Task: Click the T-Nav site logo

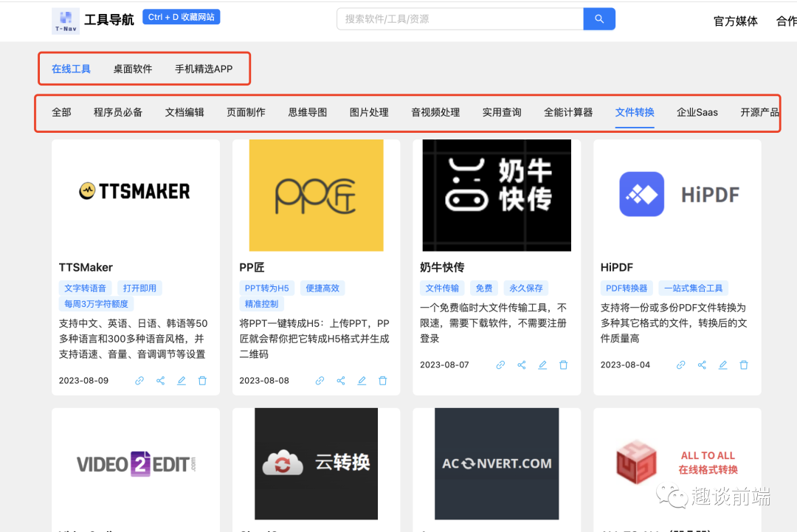Action: point(66,21)
